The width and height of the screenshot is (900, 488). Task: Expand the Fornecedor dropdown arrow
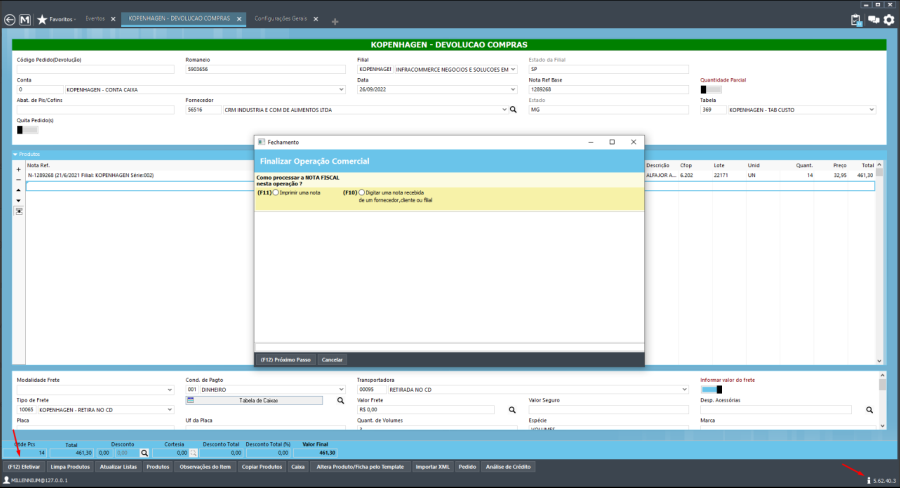point(504,110)
